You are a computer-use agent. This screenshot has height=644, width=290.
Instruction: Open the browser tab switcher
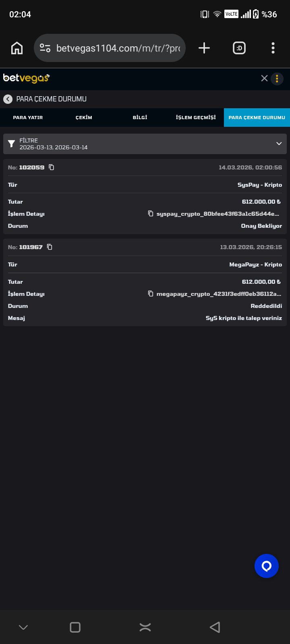239,48
